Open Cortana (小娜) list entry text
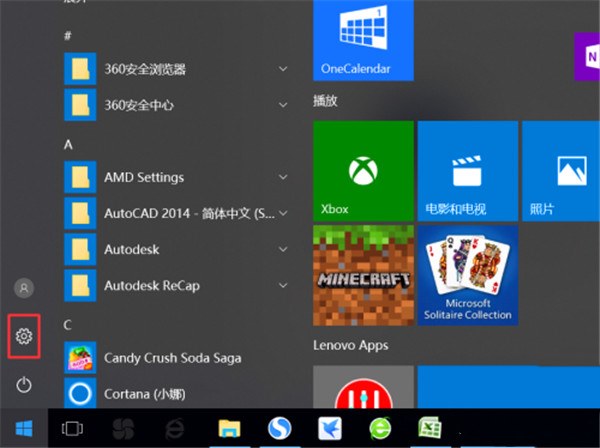Screen dimensions: 600x448 pyautogui.click(x=145, y=394)
